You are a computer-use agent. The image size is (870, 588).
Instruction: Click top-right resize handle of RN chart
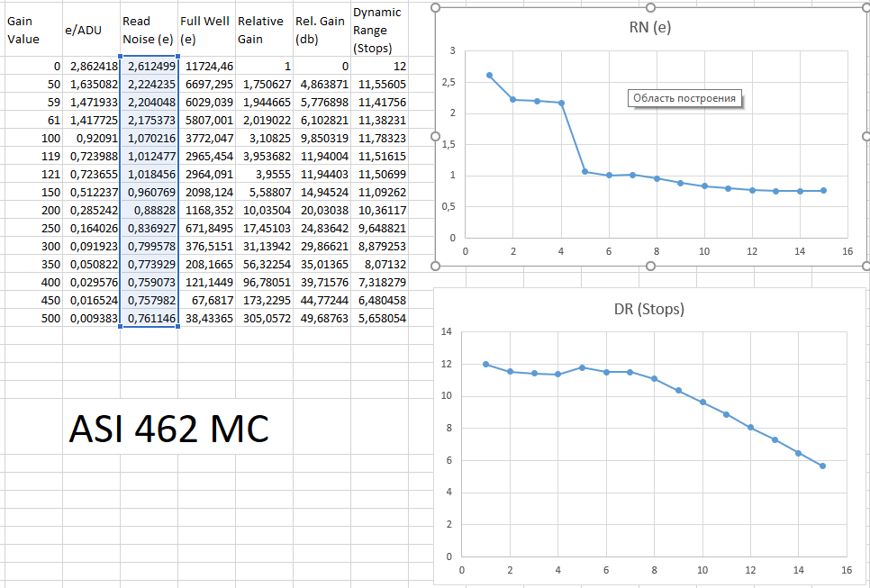pos(865,8)
